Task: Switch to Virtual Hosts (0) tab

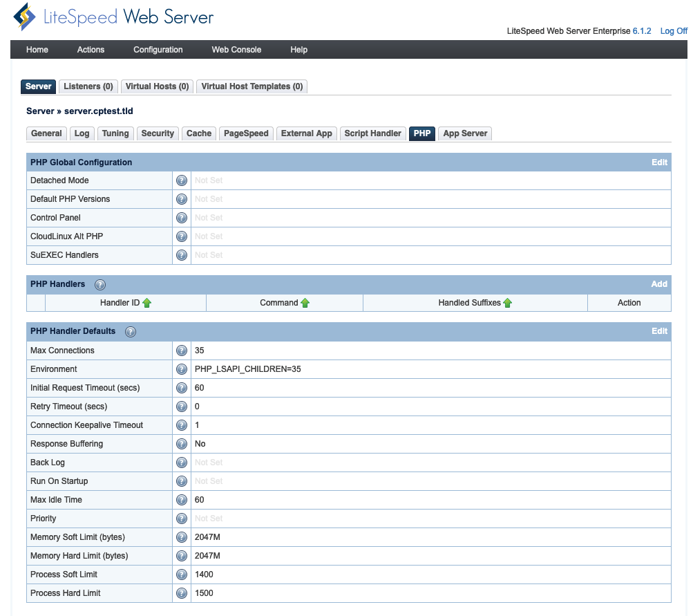Action: click(157, 86)
